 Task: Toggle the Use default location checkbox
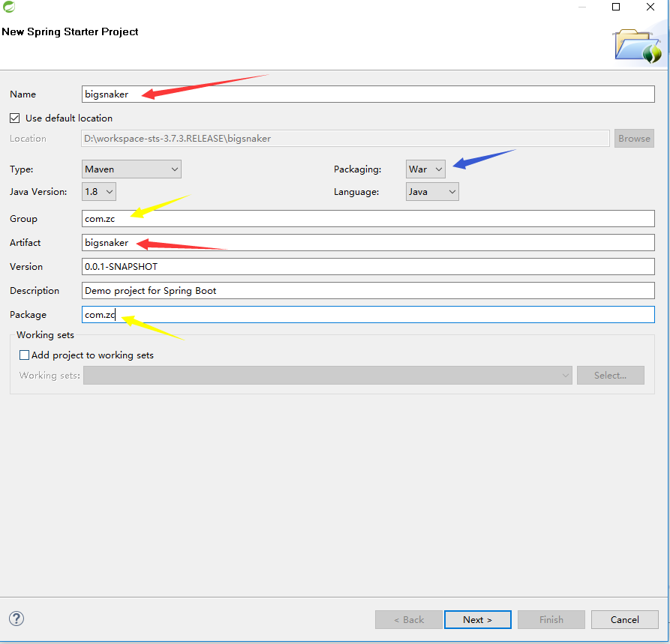(14, 118)
